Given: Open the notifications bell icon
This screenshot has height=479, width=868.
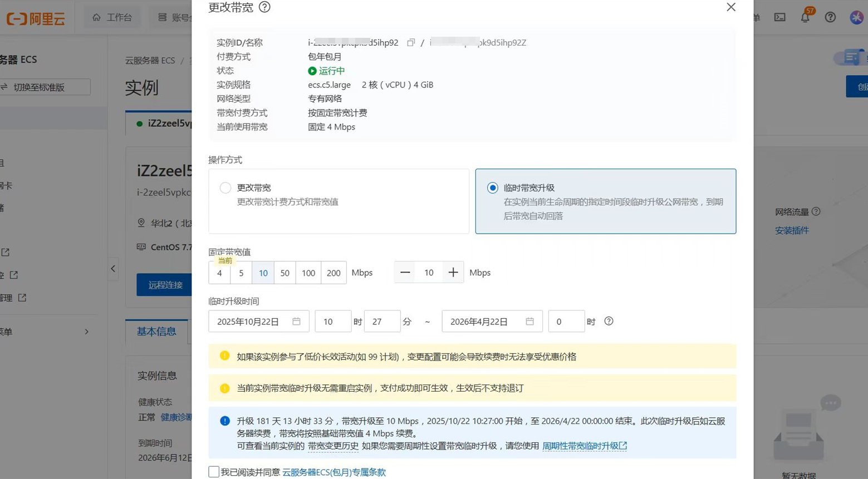Looking at the screenshot, I should click(x=805, y=17).
